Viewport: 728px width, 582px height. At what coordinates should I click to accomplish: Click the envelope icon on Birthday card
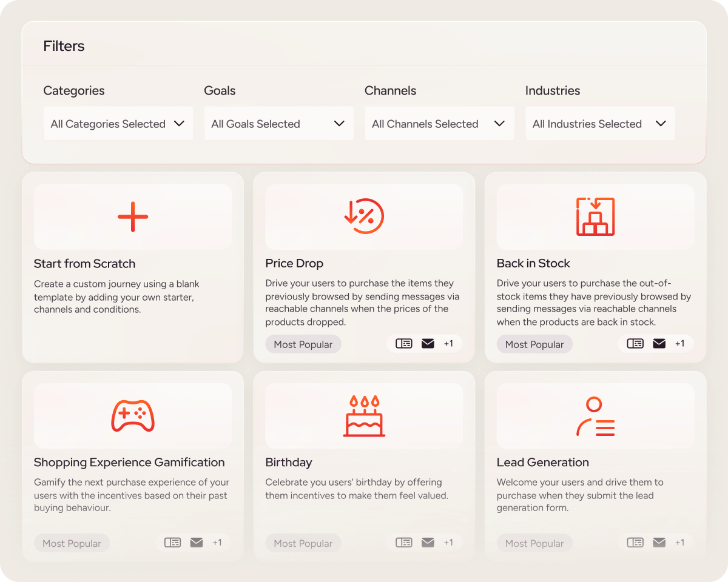[x=428, y=543]
